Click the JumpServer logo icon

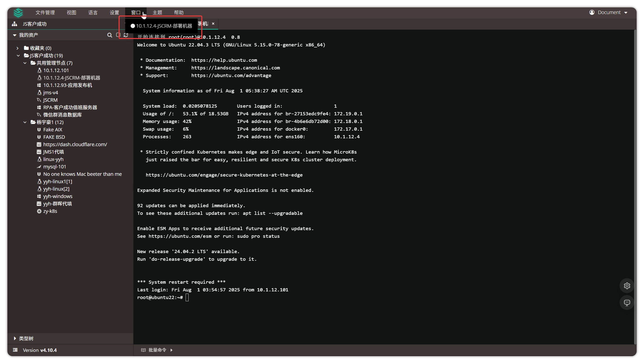click(x=18, y=13)
